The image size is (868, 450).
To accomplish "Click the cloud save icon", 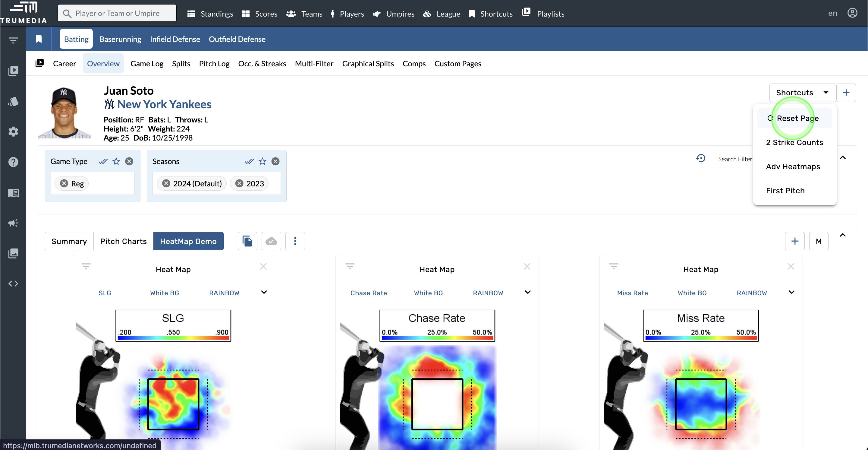I will pyautogui.click(x=271, y=241).
